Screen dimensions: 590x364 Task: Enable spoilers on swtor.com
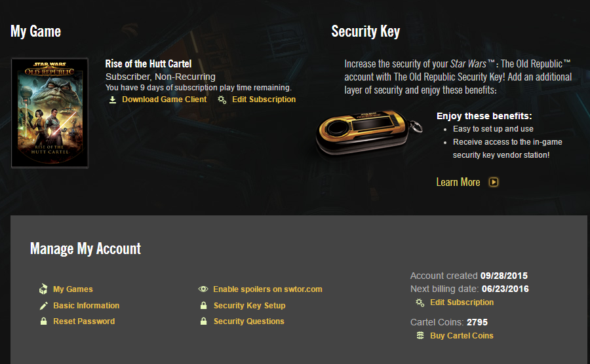pyautogui.click(x=267, y=289)
